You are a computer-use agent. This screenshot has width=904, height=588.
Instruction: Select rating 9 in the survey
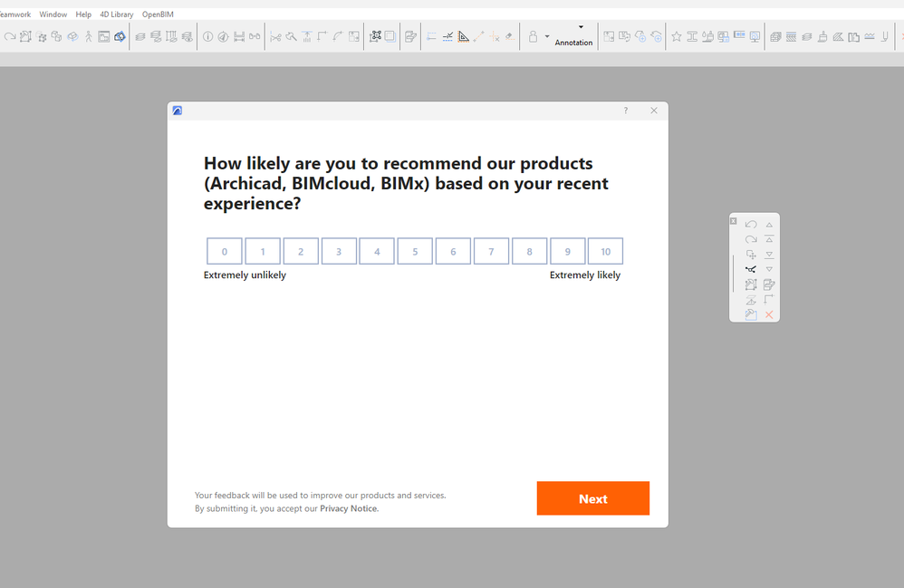click(x=567, y=251)
